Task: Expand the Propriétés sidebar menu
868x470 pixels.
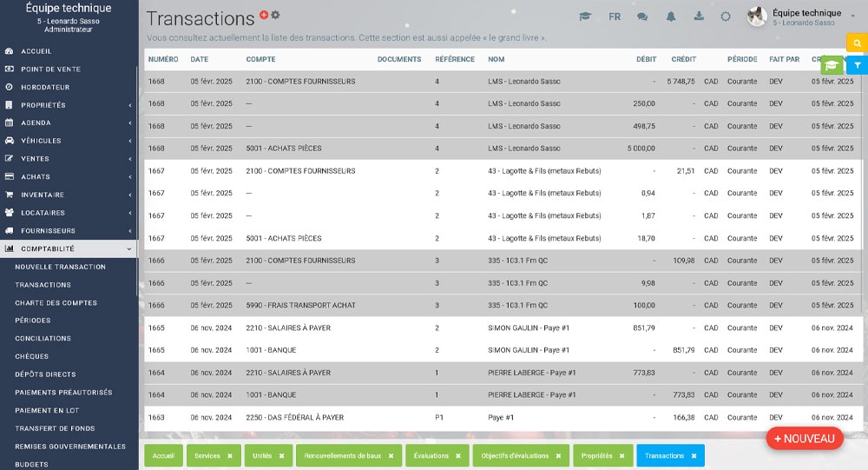Action: pyautogui.click(x=69, y=105)
